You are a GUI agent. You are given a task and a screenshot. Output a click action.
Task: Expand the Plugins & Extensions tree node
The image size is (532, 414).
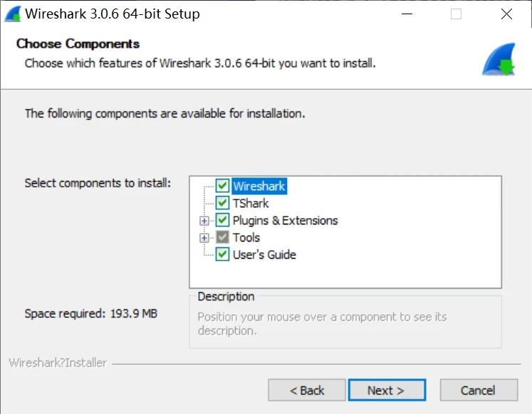(204, 220)
